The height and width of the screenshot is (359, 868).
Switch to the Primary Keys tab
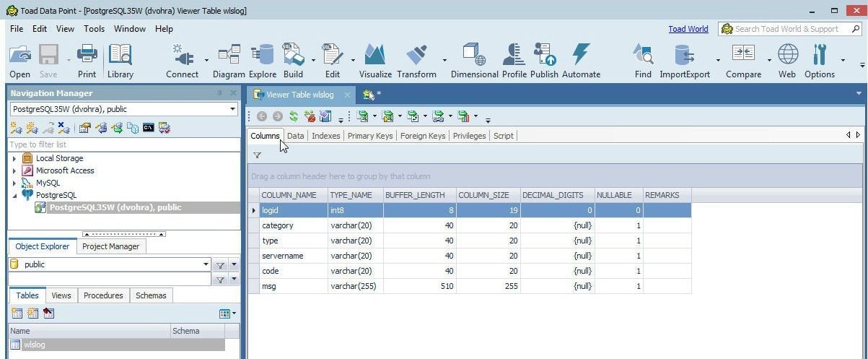click(370, 136)
